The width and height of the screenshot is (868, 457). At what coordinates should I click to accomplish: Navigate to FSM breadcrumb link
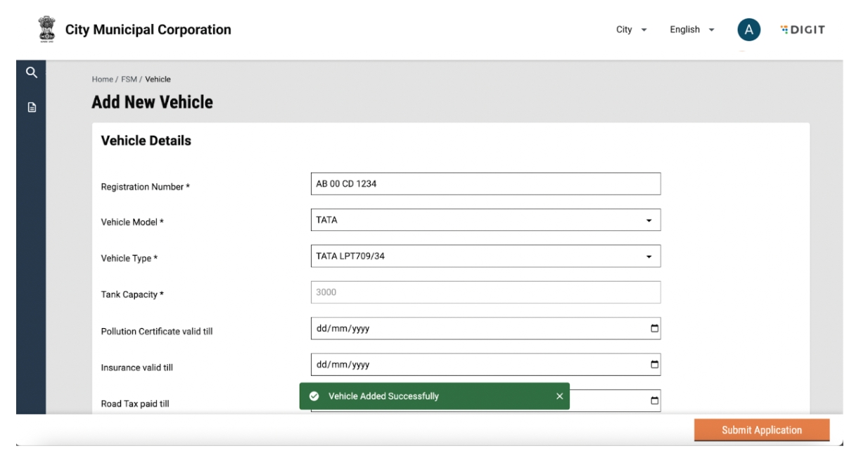(x=129, y=80)
